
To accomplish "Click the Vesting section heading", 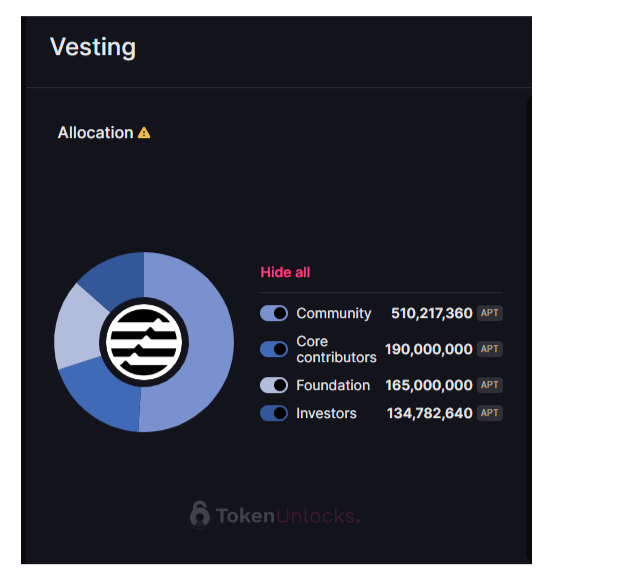I will click(93, 47).
